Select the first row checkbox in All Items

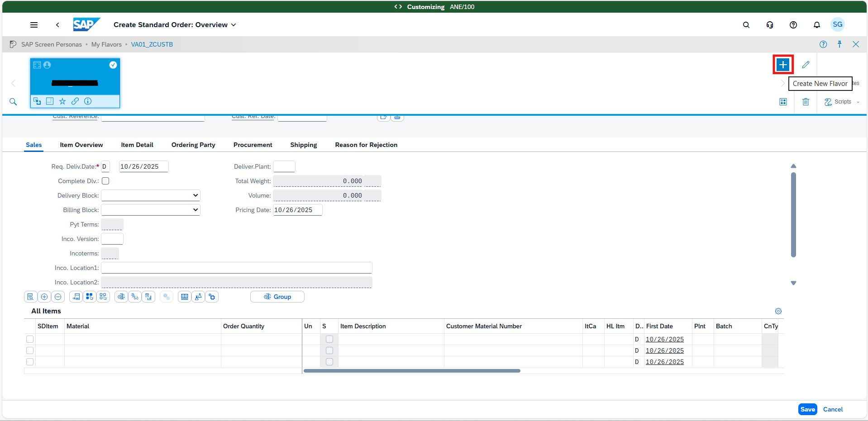coord(30,339)
